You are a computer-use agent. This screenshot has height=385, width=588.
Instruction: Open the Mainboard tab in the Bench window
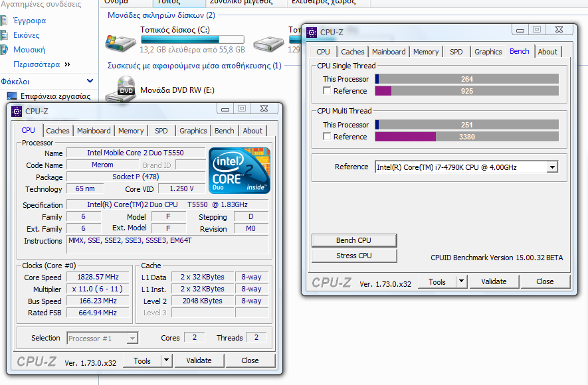pyautogui.click(x=389, y=52)
